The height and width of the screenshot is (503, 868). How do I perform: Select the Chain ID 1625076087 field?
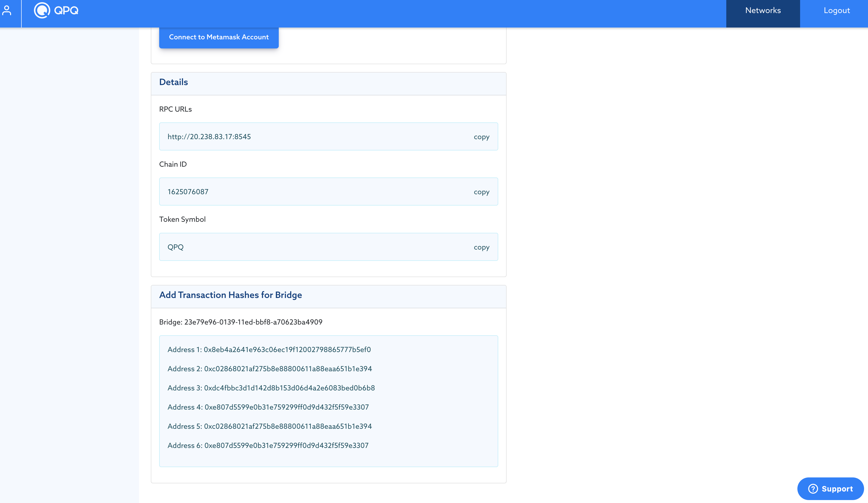coord(329,192)
